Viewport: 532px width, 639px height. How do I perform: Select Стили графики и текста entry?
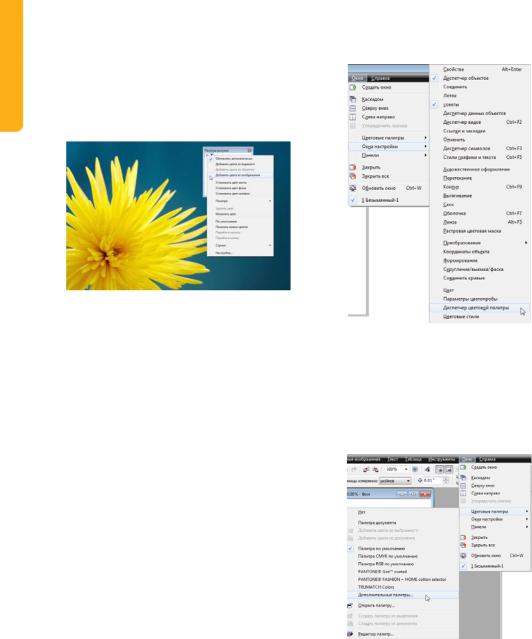coord(480,157)
